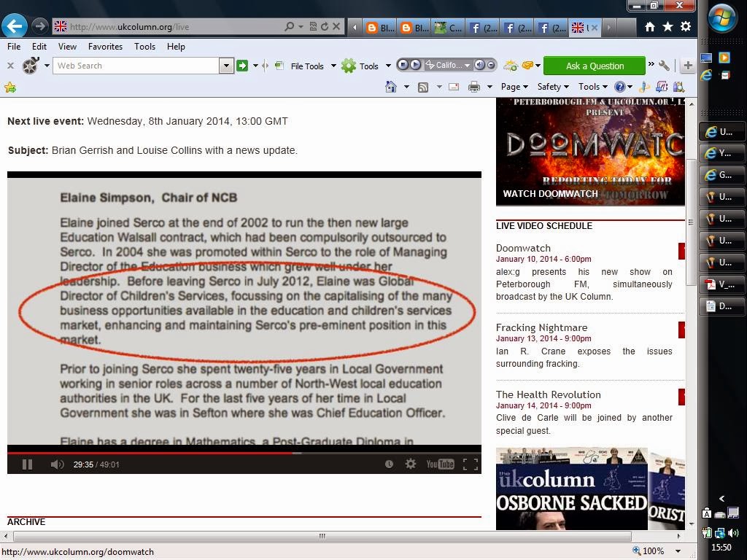The width and height of the screenshot is (747, 560).
Task: Click the YouTube logo in the player
Action: click(x=440, y=464)
